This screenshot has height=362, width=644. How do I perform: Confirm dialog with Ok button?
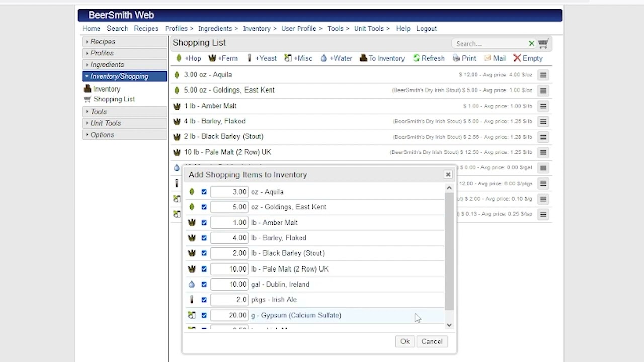coord(405,341)
